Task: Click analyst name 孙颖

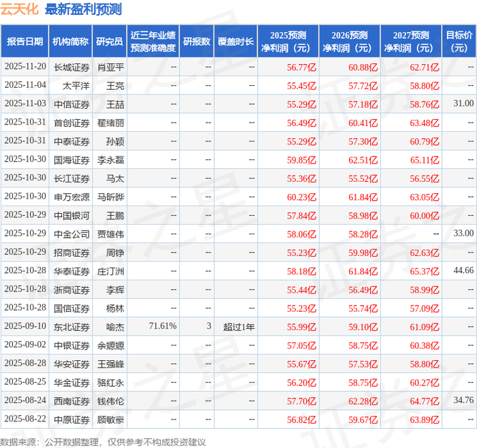Action: point(115,142)
